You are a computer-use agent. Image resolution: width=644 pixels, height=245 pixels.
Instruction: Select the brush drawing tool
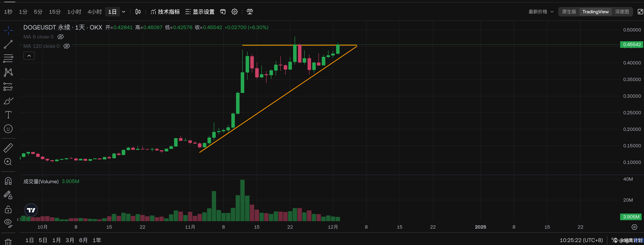point(8,101)
